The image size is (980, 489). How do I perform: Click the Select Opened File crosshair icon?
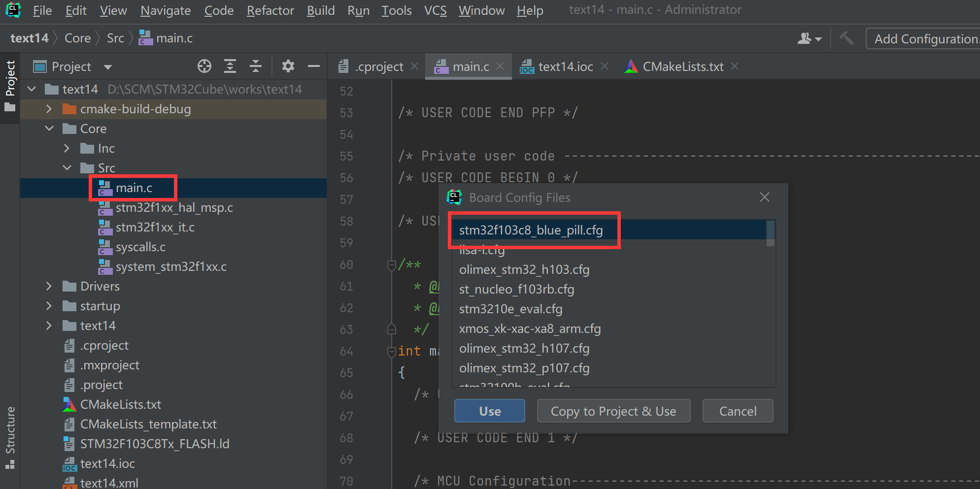pyautogui.click(x=204, y=66)
